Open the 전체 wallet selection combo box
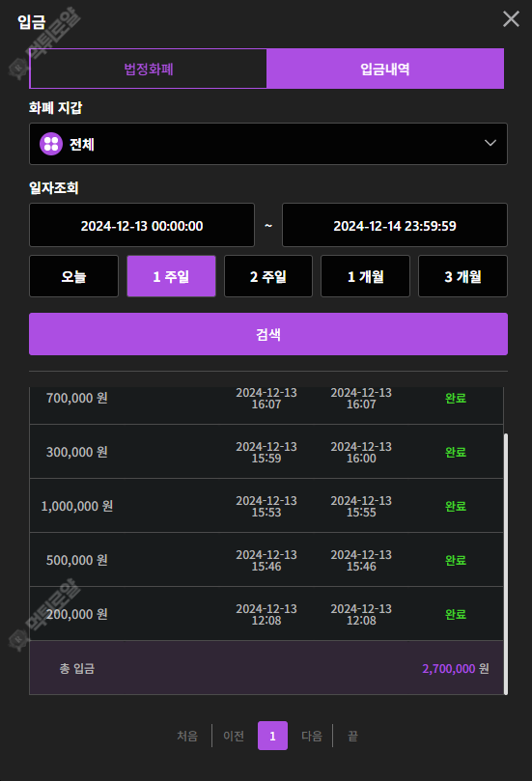Viewport: 532px width, 781px height. pyautogui.click(x=268, y=144)
